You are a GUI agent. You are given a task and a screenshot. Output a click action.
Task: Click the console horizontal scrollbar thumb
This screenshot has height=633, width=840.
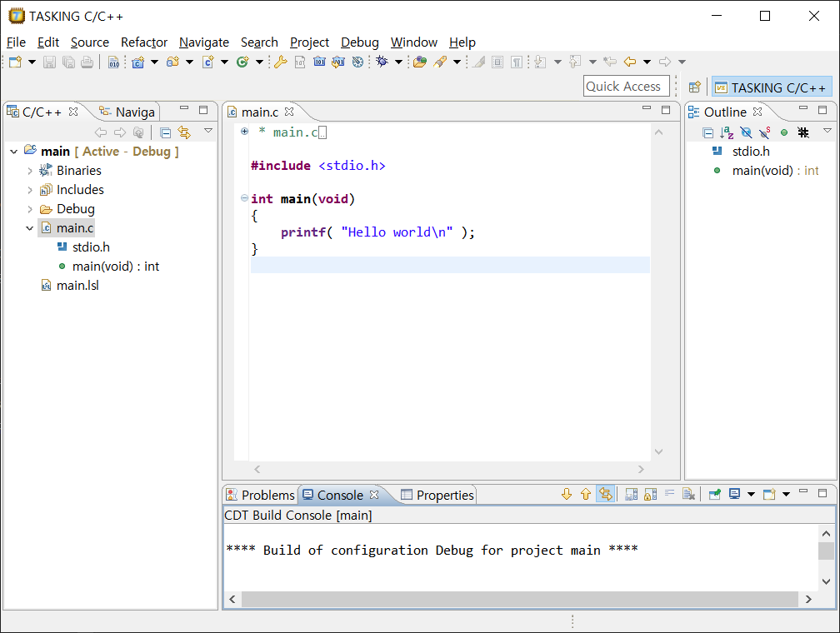pos(520,599)
